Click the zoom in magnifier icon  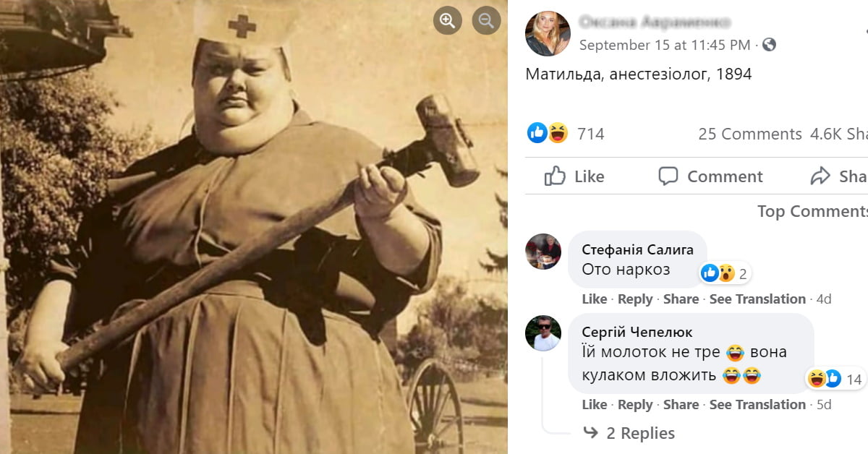448,21
